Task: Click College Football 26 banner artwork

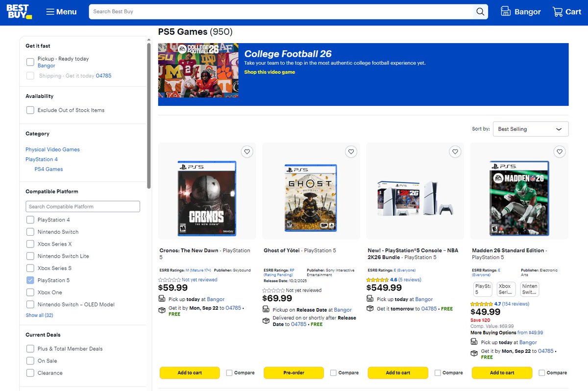Action: pyautogui.click(x=198, y=70)
